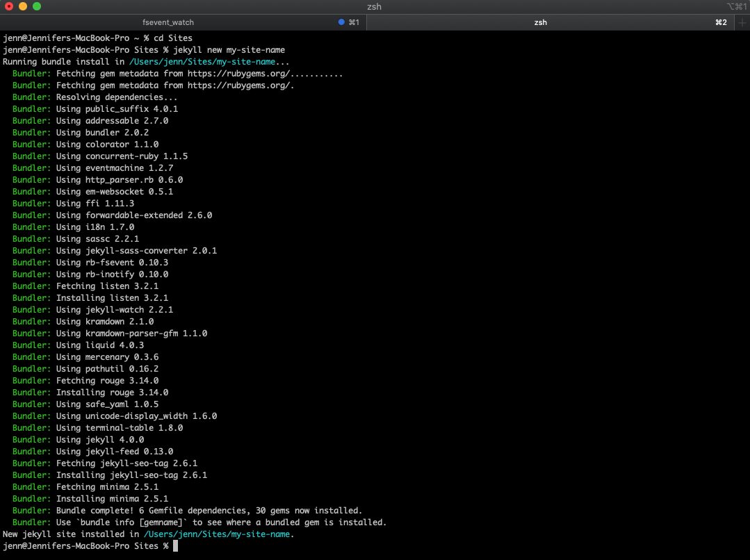
Task: Click 'Using i18n 1.7.0' line
Action: 95,227
